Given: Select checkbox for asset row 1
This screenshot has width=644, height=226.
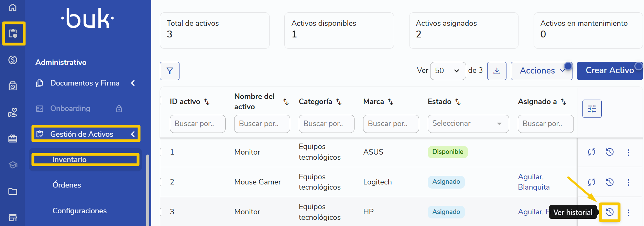Looking at the screenshot, I should click(x=161, y=152).
